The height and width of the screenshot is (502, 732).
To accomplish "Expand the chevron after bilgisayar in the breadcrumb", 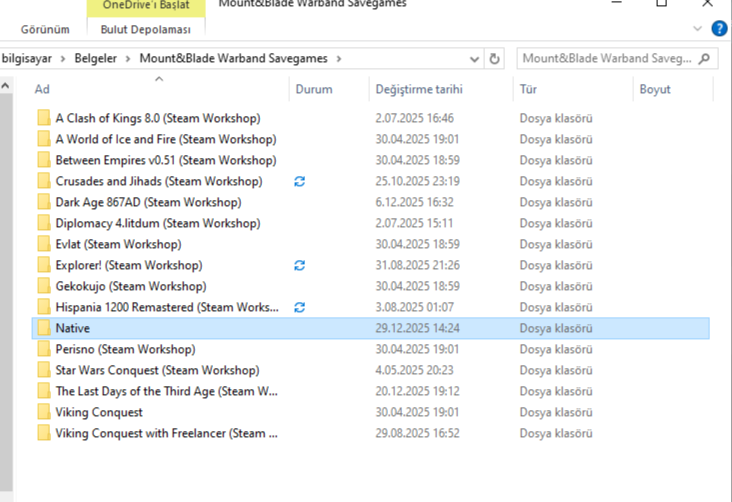I will pos(63,59).
